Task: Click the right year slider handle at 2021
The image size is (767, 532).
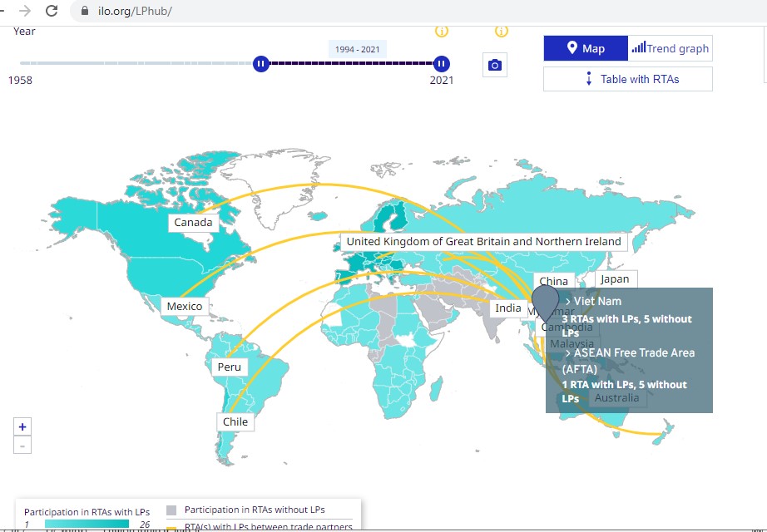Action: click(x=442, y=63)
